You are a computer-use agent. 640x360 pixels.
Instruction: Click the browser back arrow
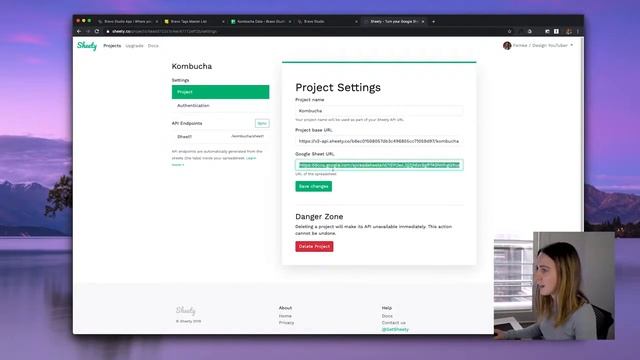(x=79, y=31)
